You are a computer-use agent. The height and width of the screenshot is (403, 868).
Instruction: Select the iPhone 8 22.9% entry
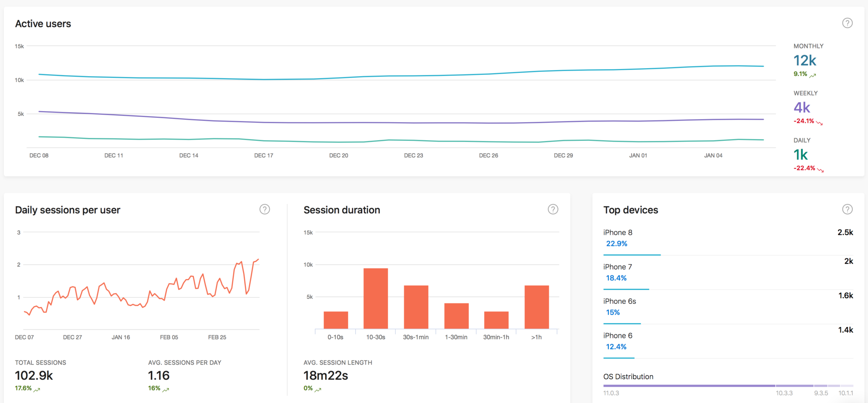coord(618,237)
